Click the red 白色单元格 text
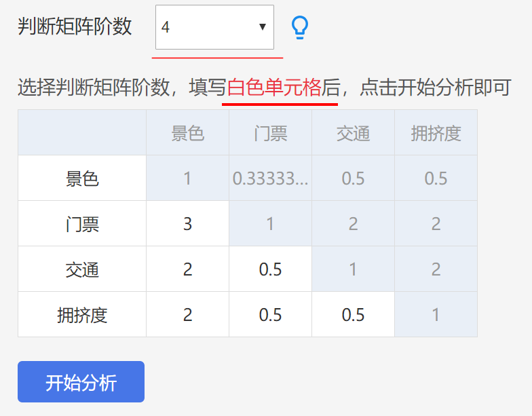The image size is (532, 416). point(274,88)
